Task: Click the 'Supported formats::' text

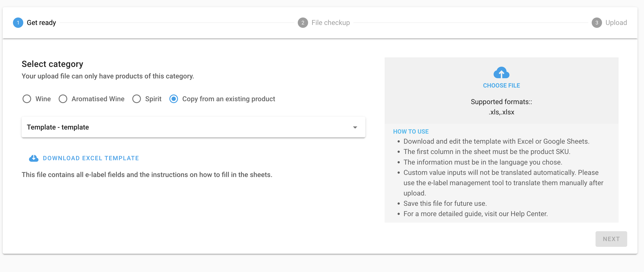Action: [501, 102]
